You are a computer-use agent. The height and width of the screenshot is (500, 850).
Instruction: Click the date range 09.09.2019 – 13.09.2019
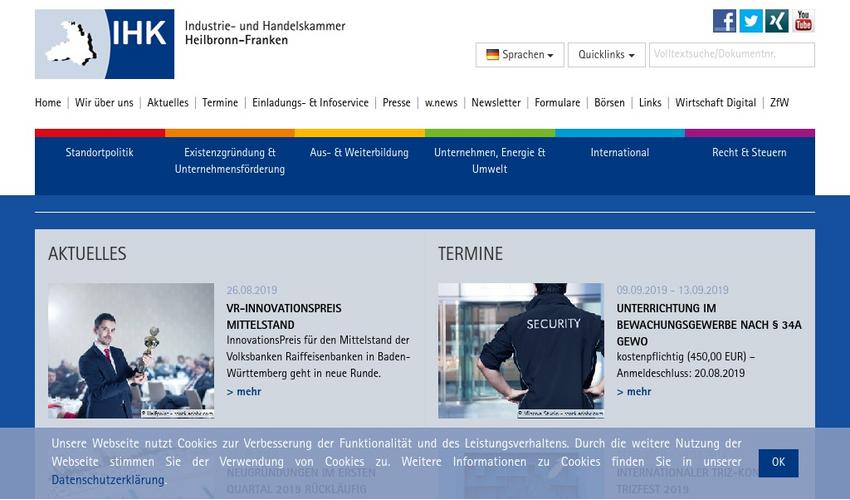(672, 290)
